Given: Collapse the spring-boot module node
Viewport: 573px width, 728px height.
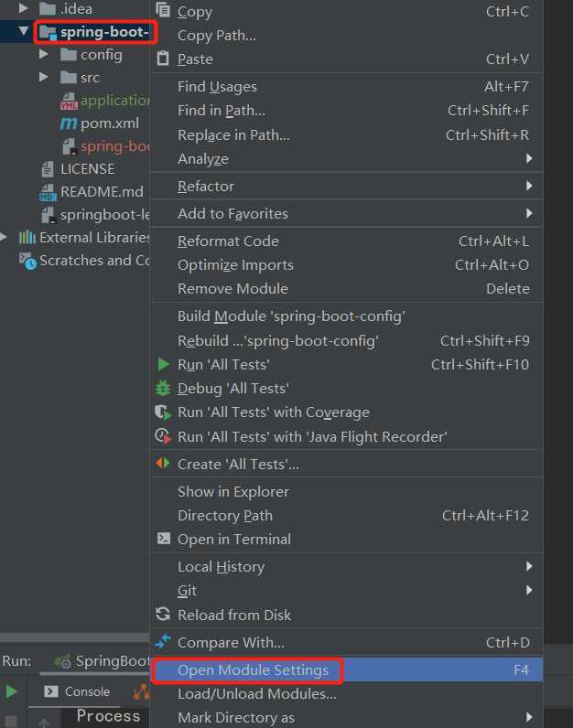Looking at the screenshot, I should click(23, 32).
